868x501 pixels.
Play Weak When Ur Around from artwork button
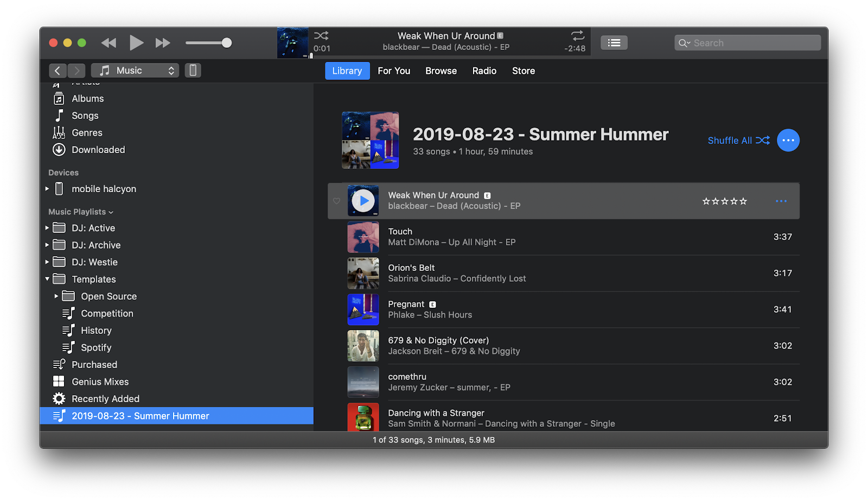(x=363, y=201)
